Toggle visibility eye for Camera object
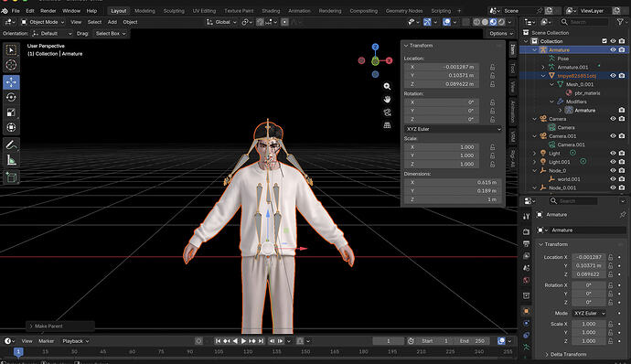631x364 pixels. pyautogui.click(x=613, y=119)
